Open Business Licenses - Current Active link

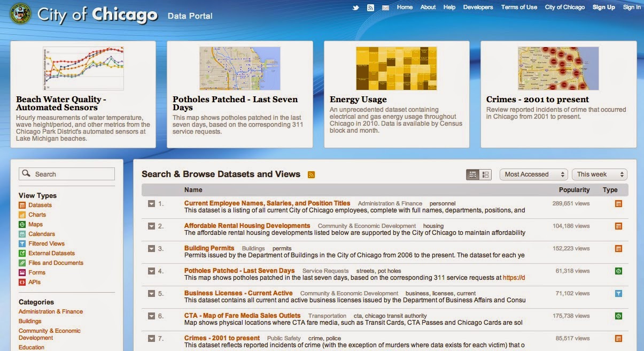coord(238,293)
